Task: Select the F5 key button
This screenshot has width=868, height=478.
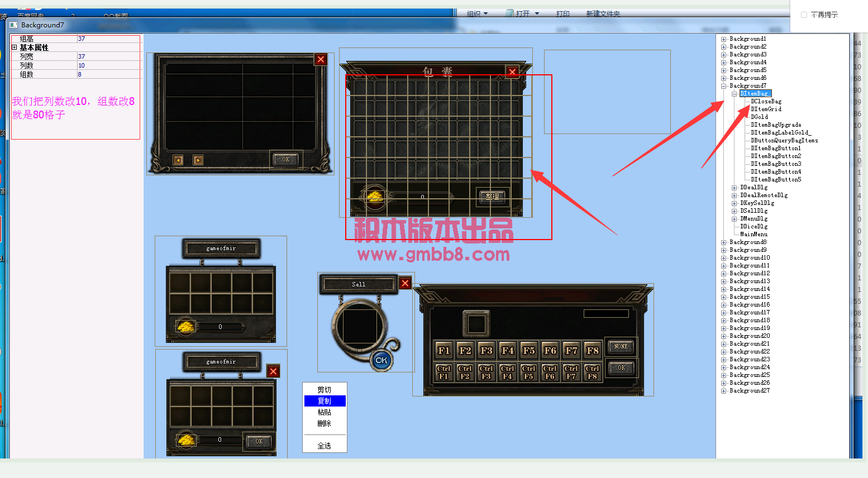Action: pyautogui.click(x=529, y=351)
